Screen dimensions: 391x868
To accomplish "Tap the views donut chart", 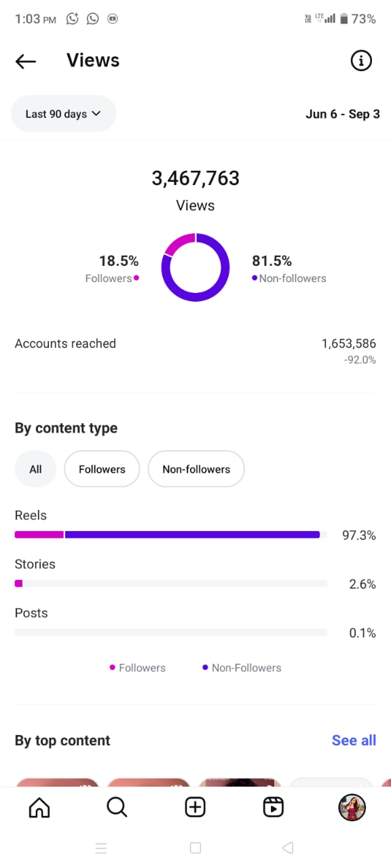I will (x=195, y=267).
